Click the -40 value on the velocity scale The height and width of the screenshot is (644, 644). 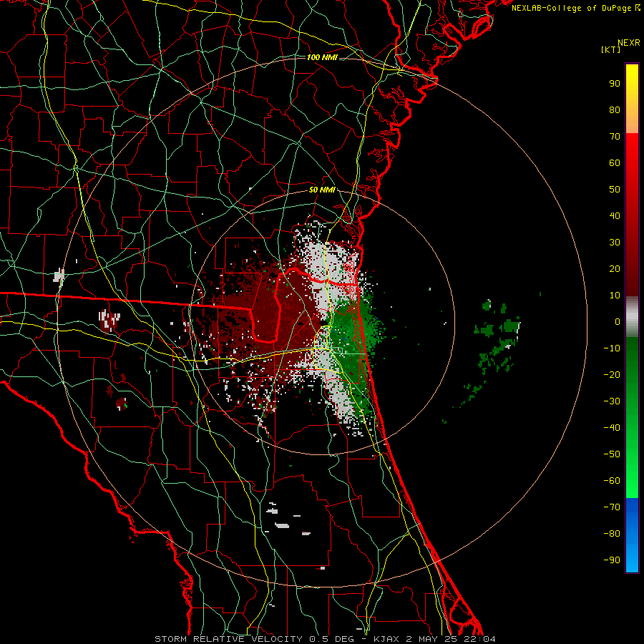[612, 428]
